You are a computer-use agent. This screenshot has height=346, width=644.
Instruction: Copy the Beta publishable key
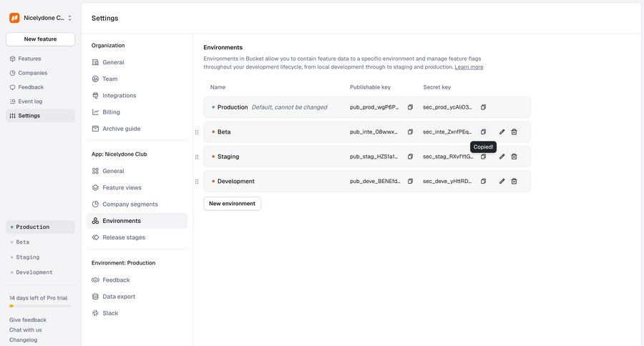[x=410, y=132]
